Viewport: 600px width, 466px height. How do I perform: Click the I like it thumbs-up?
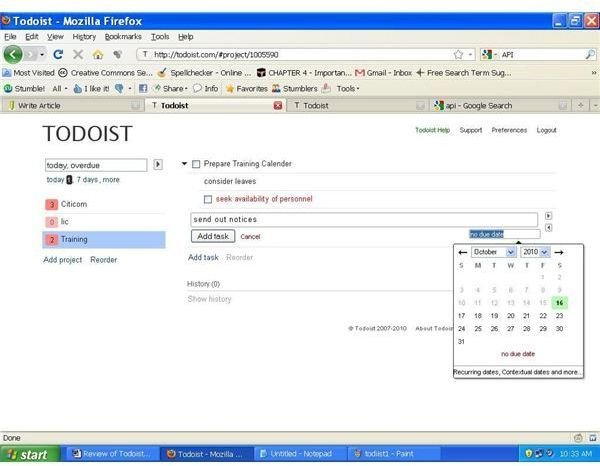coord(91,89)
